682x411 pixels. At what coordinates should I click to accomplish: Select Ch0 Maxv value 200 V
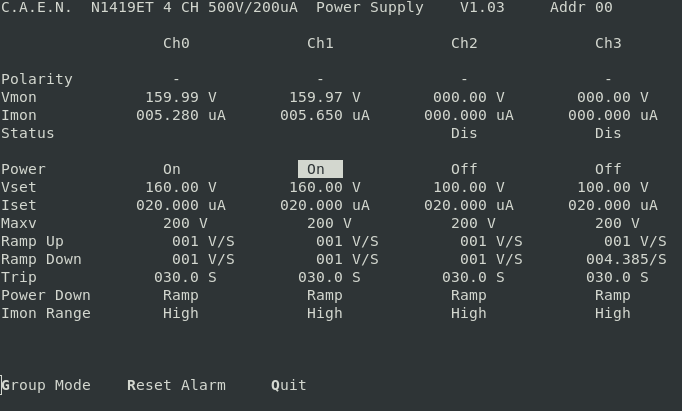[x=185, y=224]
